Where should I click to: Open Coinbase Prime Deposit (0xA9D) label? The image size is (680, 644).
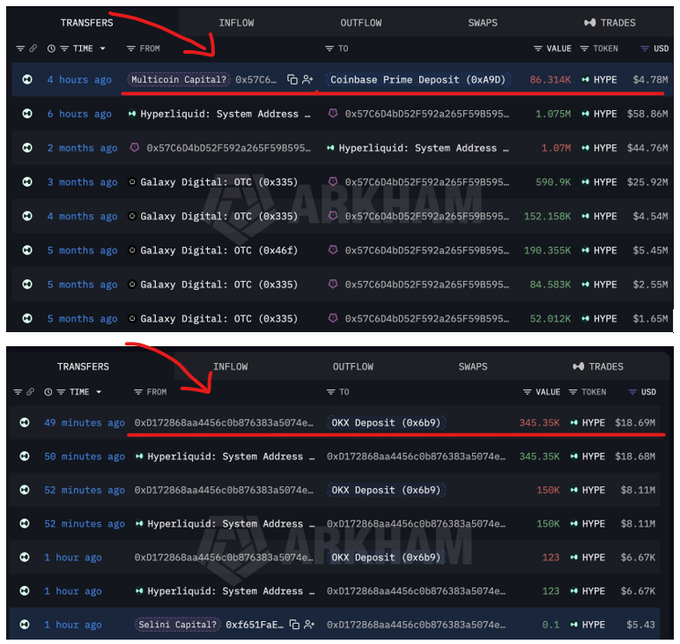click(418, 79)
